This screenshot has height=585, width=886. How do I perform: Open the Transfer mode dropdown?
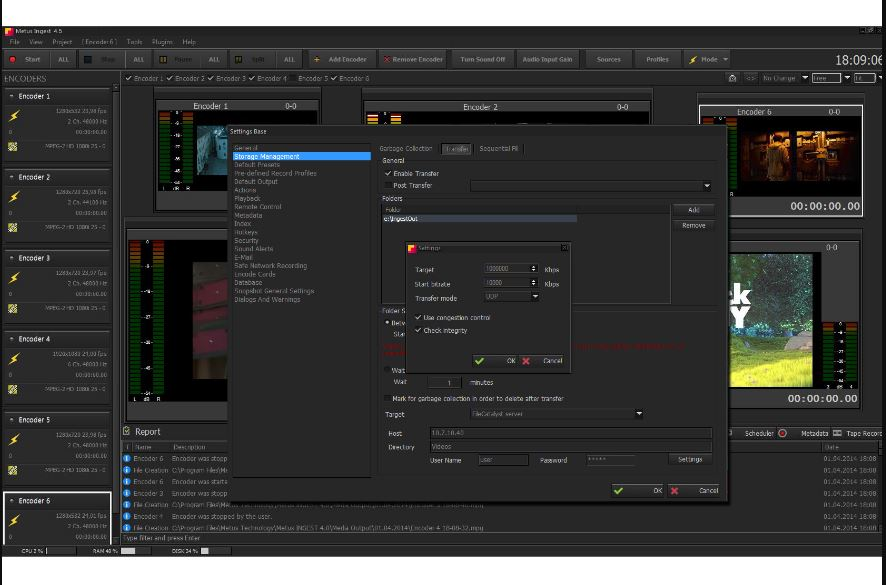pos(535,296)
